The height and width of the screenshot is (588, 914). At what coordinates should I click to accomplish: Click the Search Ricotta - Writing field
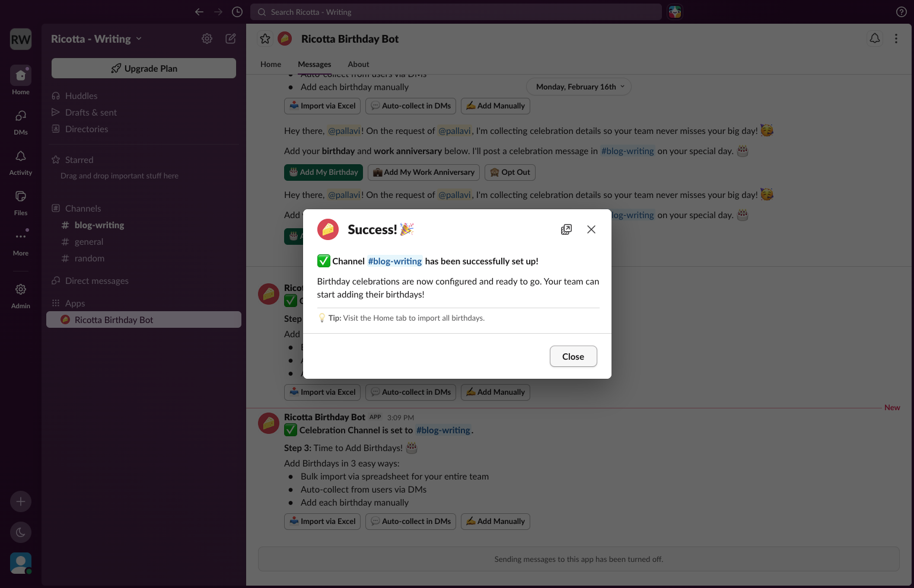(x=456, y=12)
